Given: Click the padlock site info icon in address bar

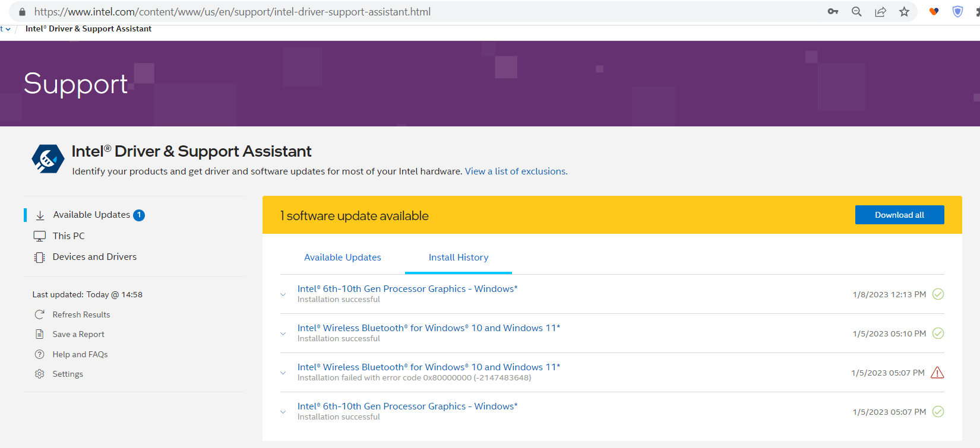Looking at the screenshot, I should (x=22, y=12).
